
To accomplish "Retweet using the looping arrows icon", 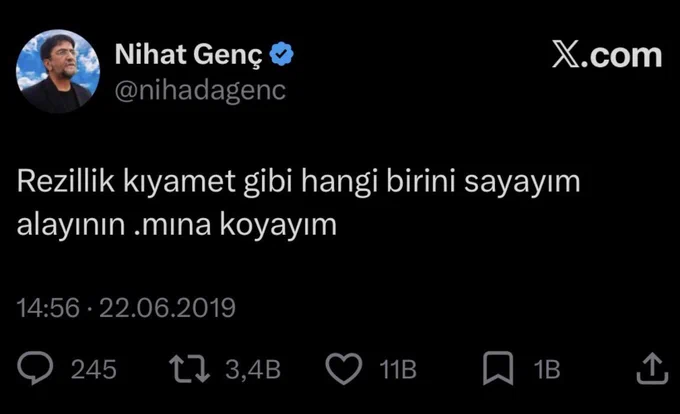I will click(x=189, y=369).
